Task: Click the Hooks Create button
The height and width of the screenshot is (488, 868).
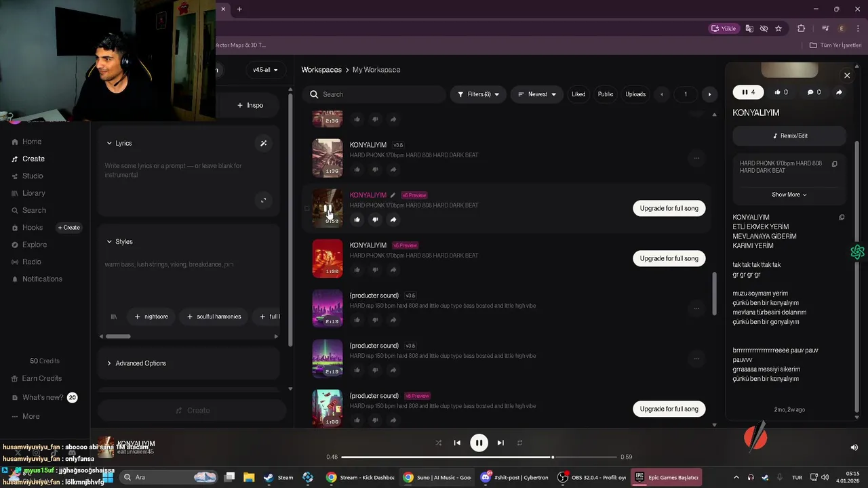Action: 68,228
